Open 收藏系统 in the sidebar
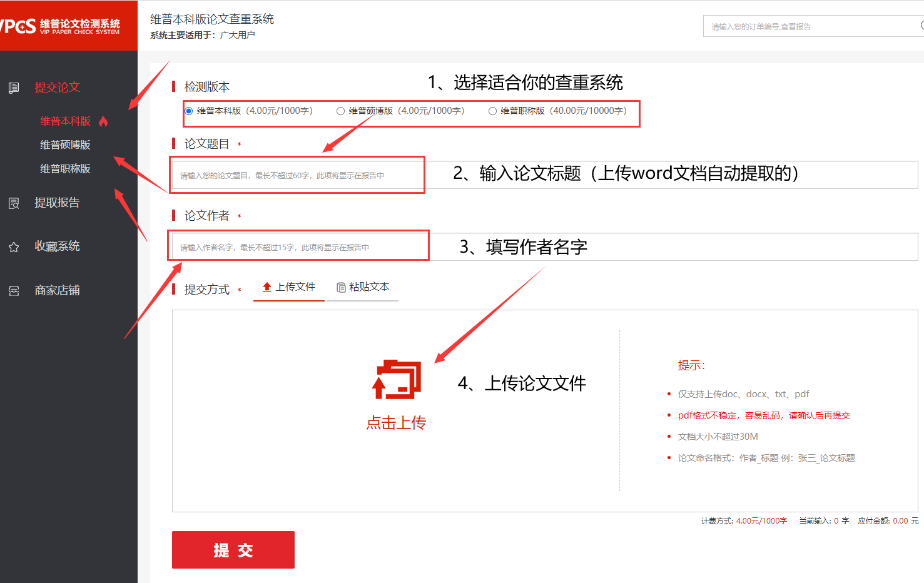The width and height of the screenshot is (924, 583). (x=58, y=246)
